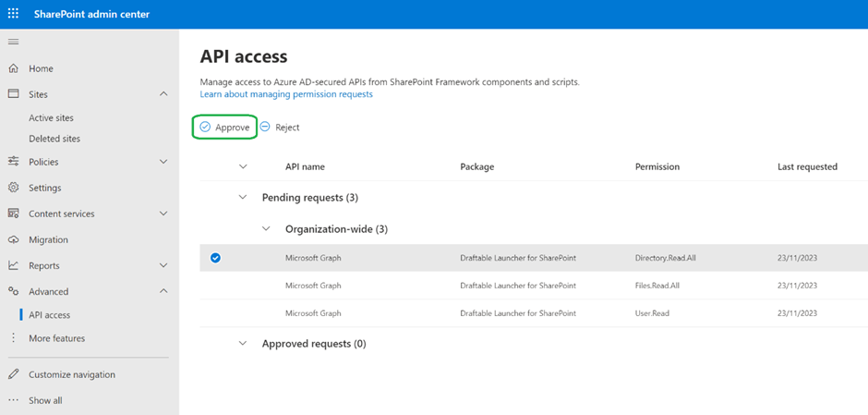Open Deleted sites in navigation

pyautogui.click(x=54, y=139)
